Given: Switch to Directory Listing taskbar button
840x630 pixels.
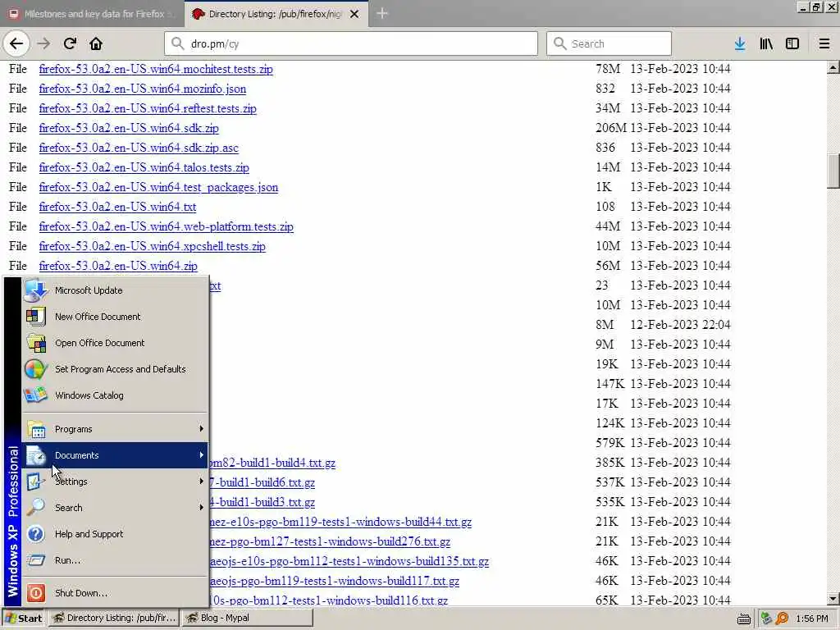Looking at the screenshot, I should click(x=115, y=619).
